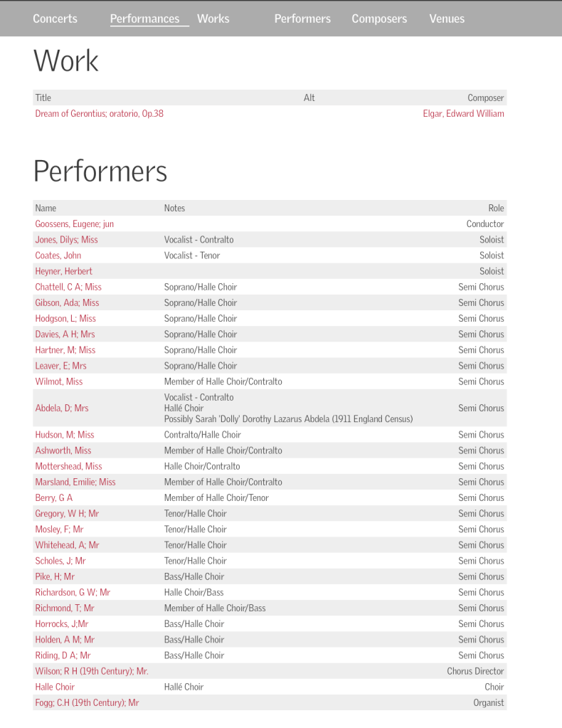Open the Dream of Gerontius work link
The width and height of the screenshot is (562, 728).
click(x=99, y=113)
